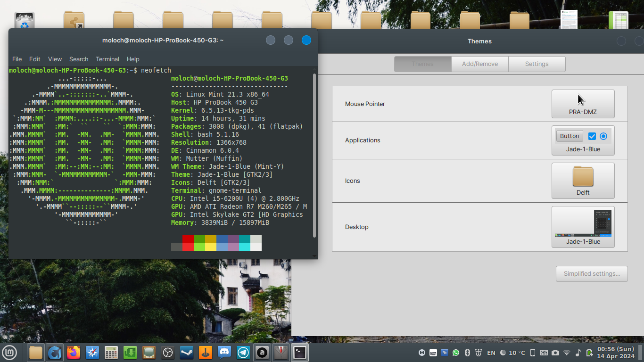Open the EN keyboard layout selector
The image size is (644, 362).
[x=491, y=352]
